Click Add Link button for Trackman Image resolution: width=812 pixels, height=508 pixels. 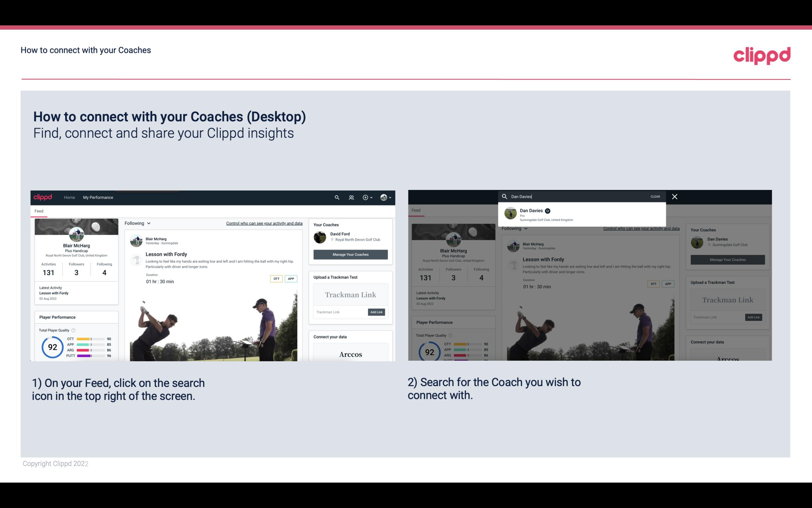click(x=377, y=312)
